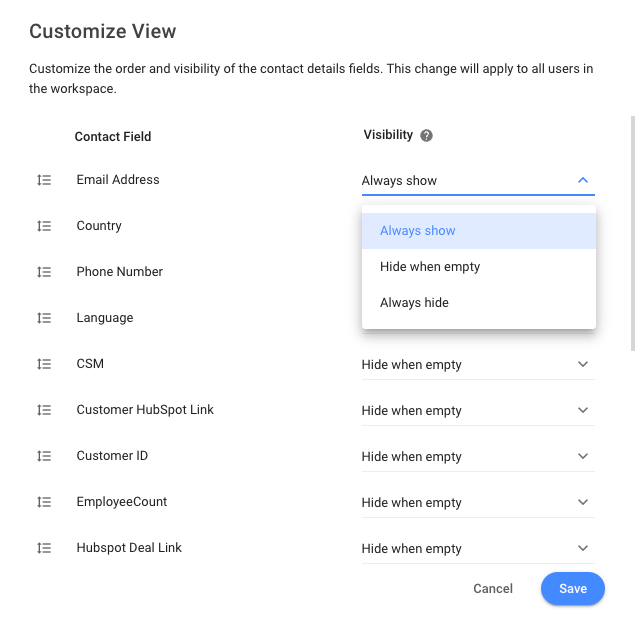Click the Hubspot Deal Link reorder handle
The width and height of the screenshot is (635, 625).
pos(44,548)
